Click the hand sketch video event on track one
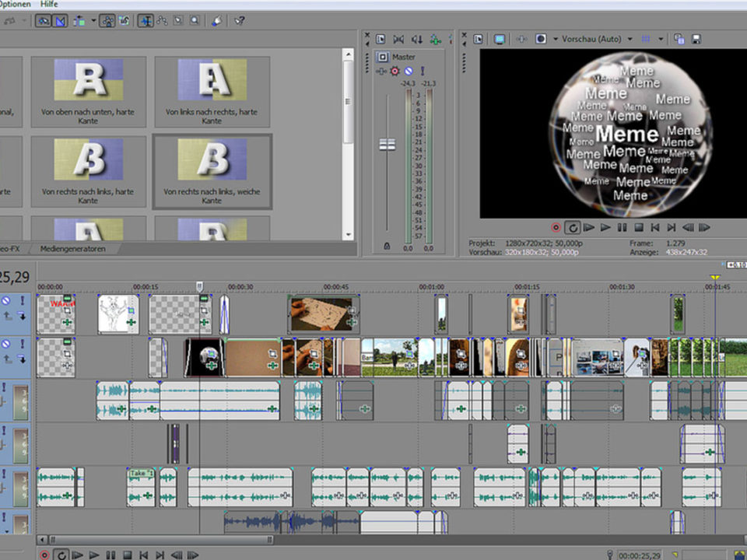 pos(323,313)
